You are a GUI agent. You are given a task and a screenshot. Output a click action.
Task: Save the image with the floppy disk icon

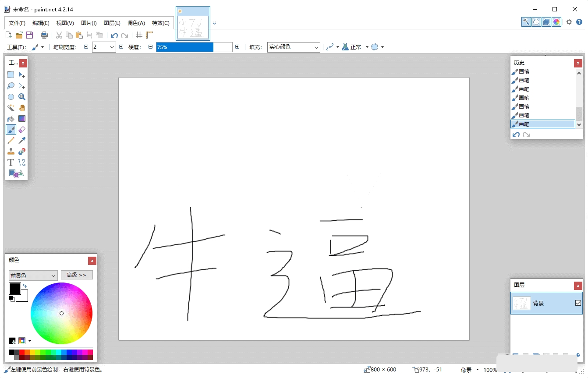pos(29,35)
